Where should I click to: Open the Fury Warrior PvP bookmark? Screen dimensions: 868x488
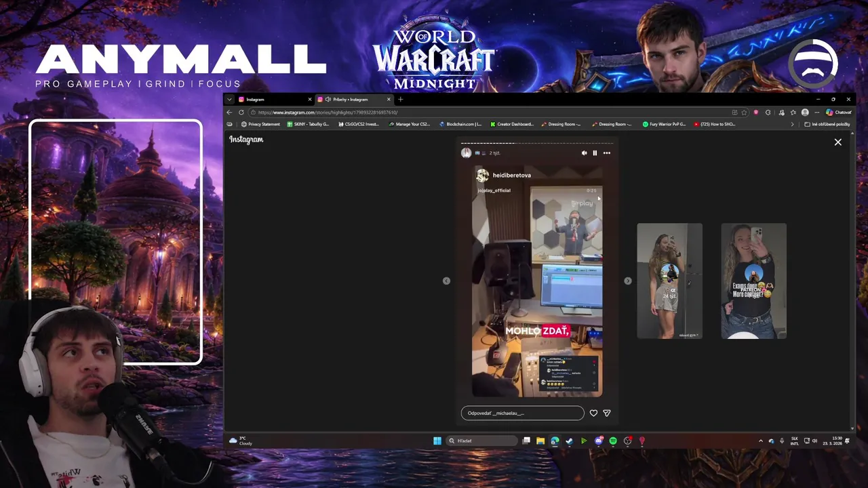point(664,125)
